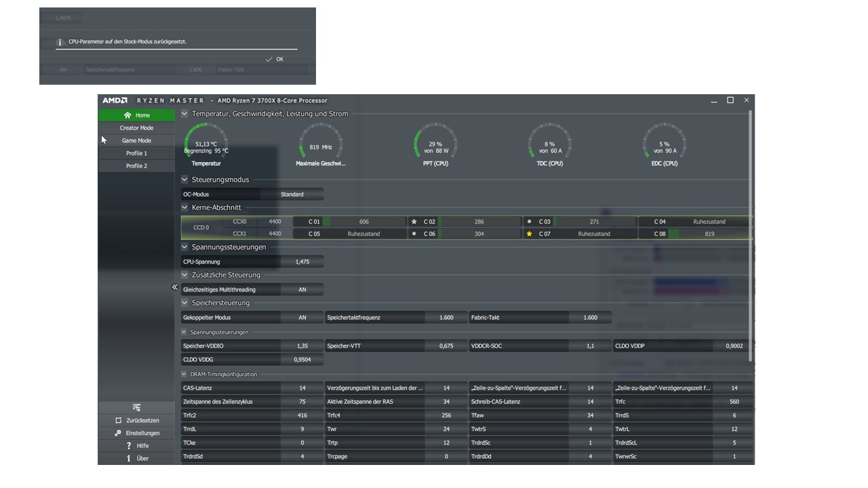The width and height of the screenshot is (868, 488).
Task: Click the CCX1 4400 value
Action: point(275,234)
